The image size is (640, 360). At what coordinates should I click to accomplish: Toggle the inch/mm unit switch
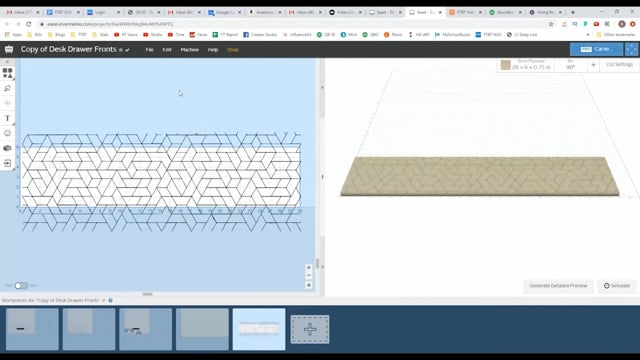coord(21,286)
